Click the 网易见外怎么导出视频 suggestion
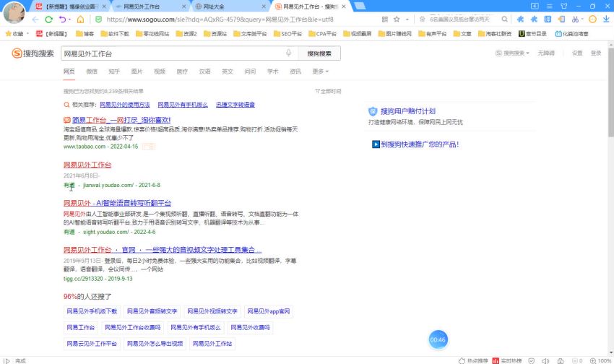Viewport: 614px width, 364px height. (155, 344)
